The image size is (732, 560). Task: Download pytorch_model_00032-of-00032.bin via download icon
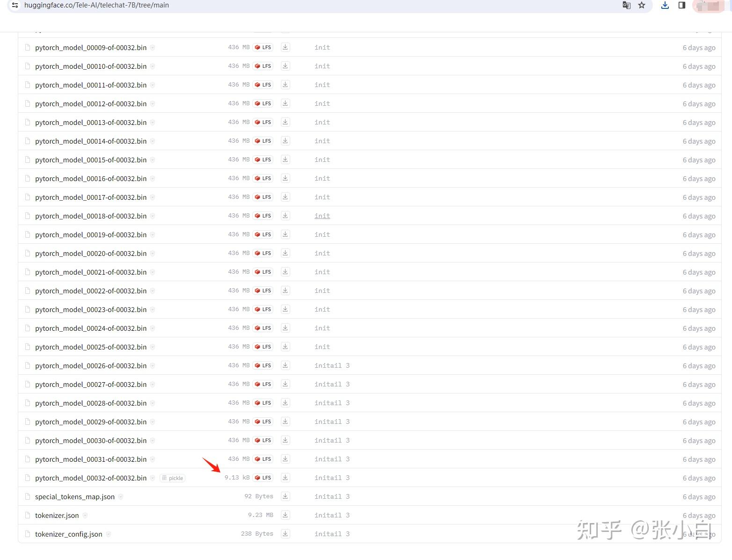coord(285,478)
